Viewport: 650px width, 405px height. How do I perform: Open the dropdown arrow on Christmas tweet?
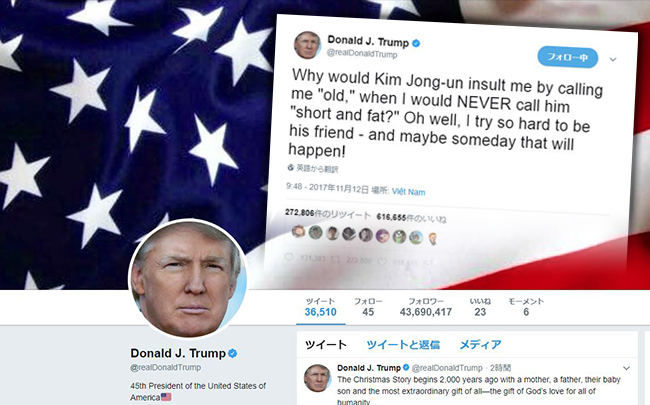click(x=626, y=368)
